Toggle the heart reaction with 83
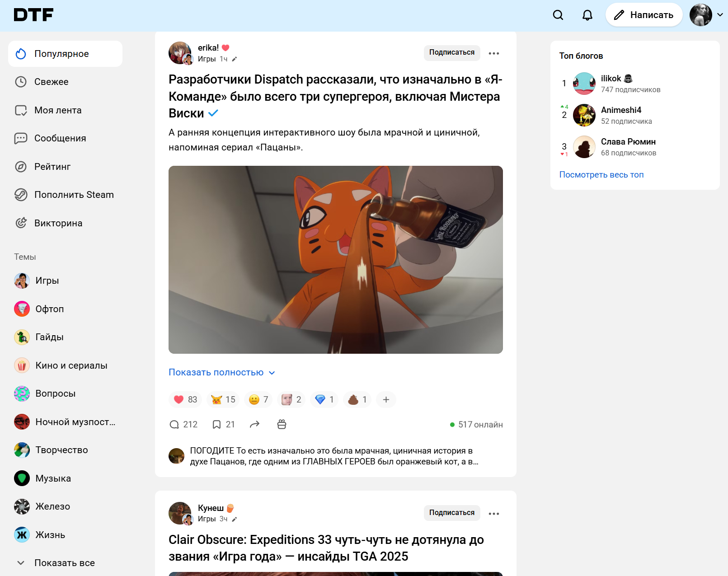Screen dimensions: 728x576 pyautogui.click(x=185, y=400)
